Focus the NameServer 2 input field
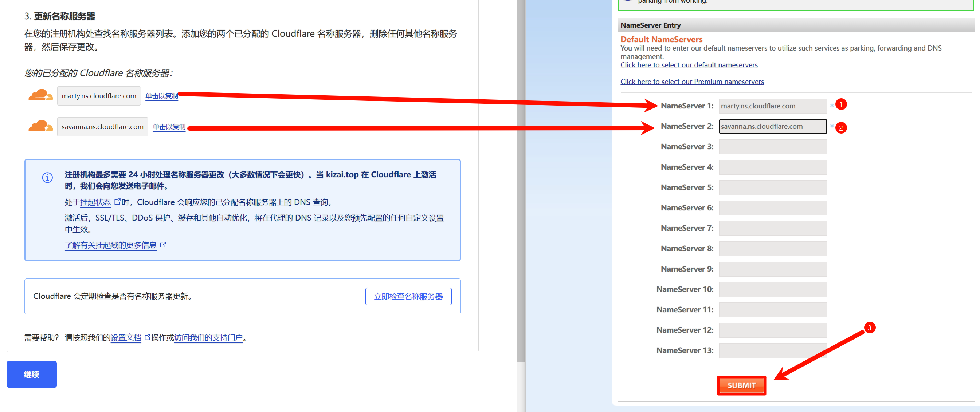Screen dimensions: 980x412 773,127
